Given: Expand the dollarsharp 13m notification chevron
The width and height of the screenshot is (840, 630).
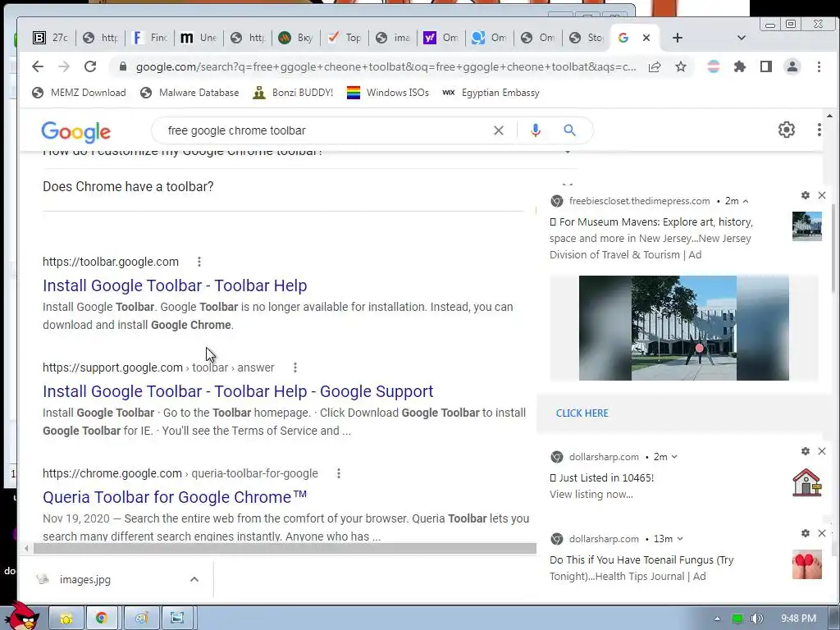Looking at the screenshot, I should 680,539.
